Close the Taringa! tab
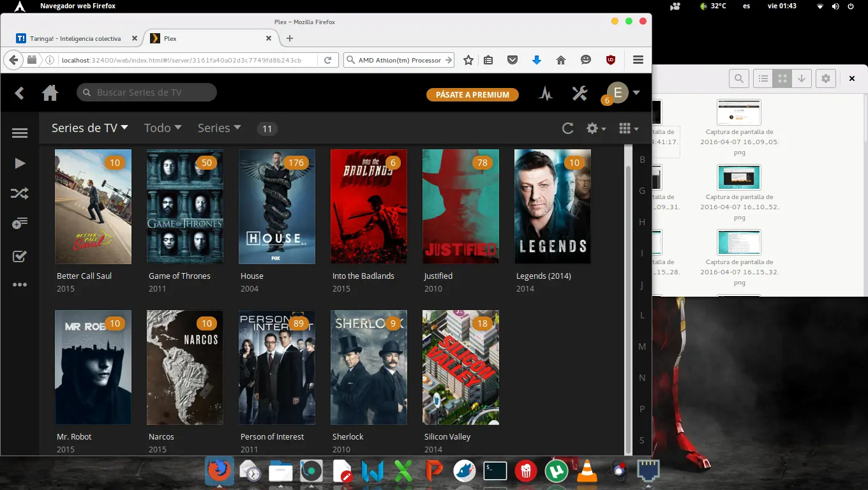Viewport: 868px width, 490px height. (134, 38)
